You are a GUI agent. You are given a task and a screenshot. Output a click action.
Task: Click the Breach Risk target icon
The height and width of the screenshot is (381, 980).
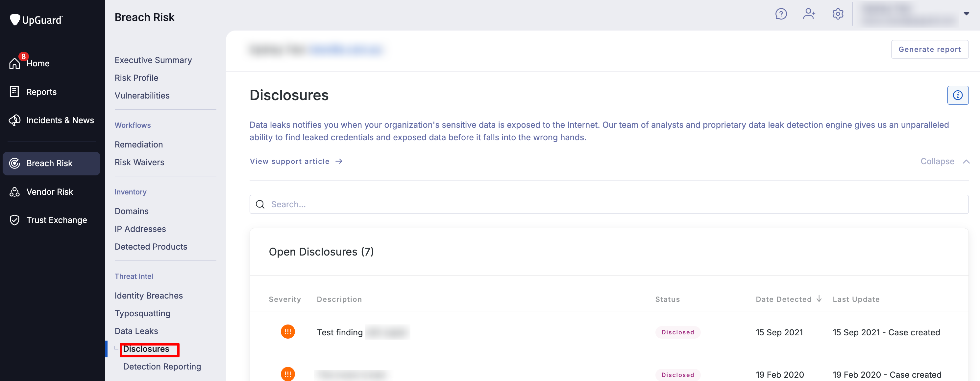(x=14, y=163)
